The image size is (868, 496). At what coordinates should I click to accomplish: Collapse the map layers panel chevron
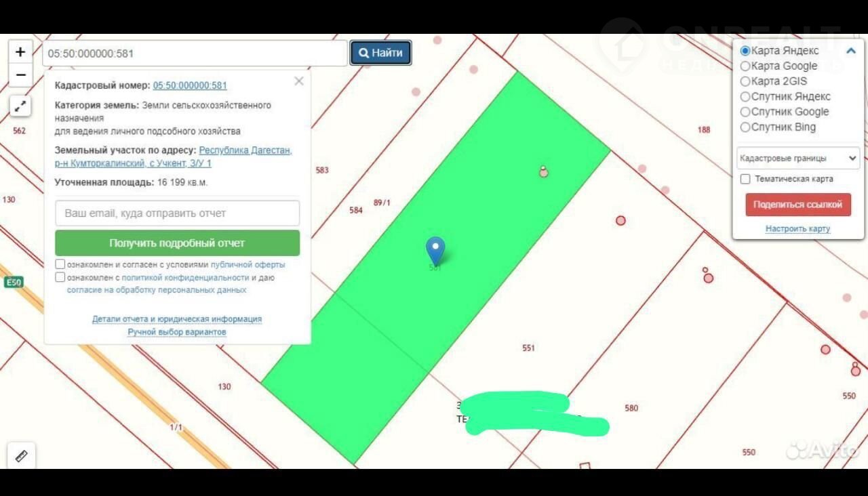(x=851, y=51)
